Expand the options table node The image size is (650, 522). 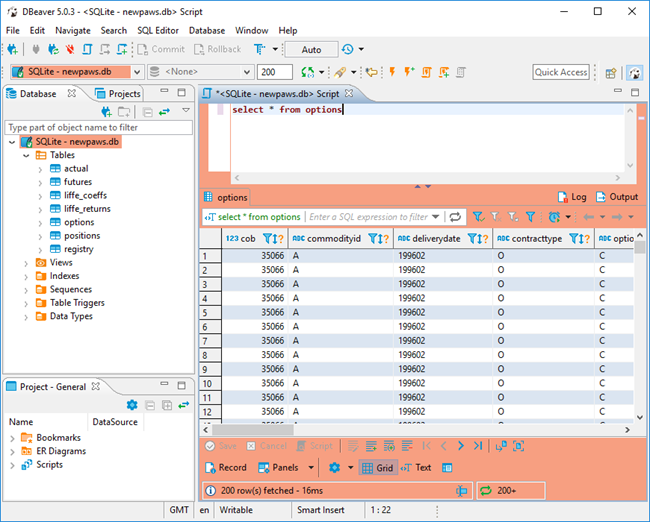tap(40, 223)
